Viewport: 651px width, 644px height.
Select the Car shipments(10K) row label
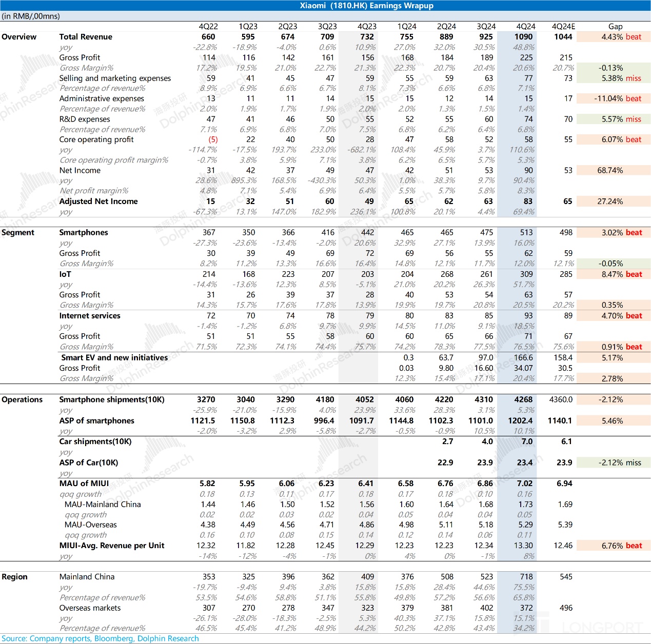(x=95, y=441)
